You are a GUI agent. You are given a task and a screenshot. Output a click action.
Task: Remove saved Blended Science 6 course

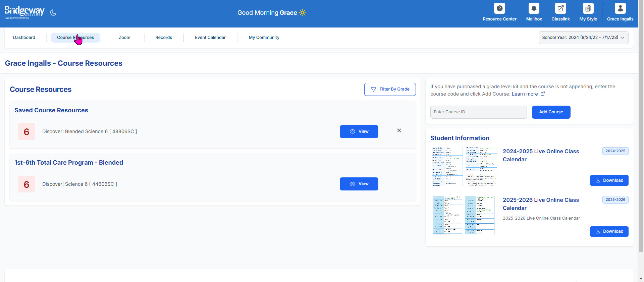click(x=399, y=130)
